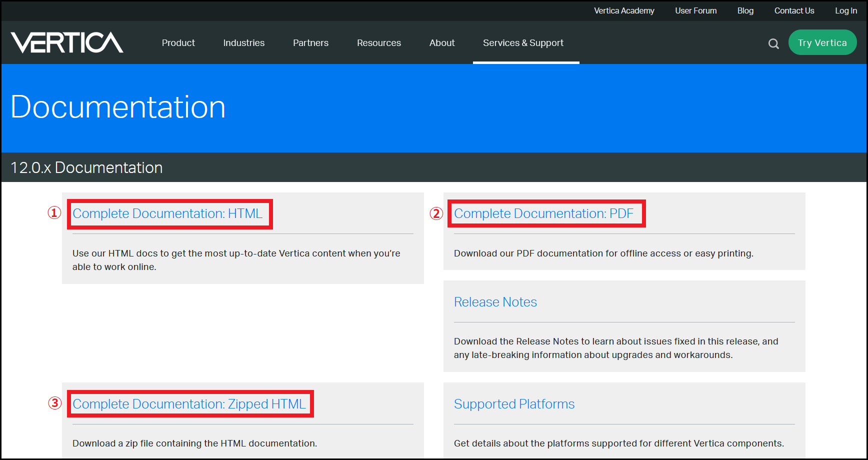
Task: Open Complete Documentation: Zipped HTML link
Action: click(x=189, y=404)
